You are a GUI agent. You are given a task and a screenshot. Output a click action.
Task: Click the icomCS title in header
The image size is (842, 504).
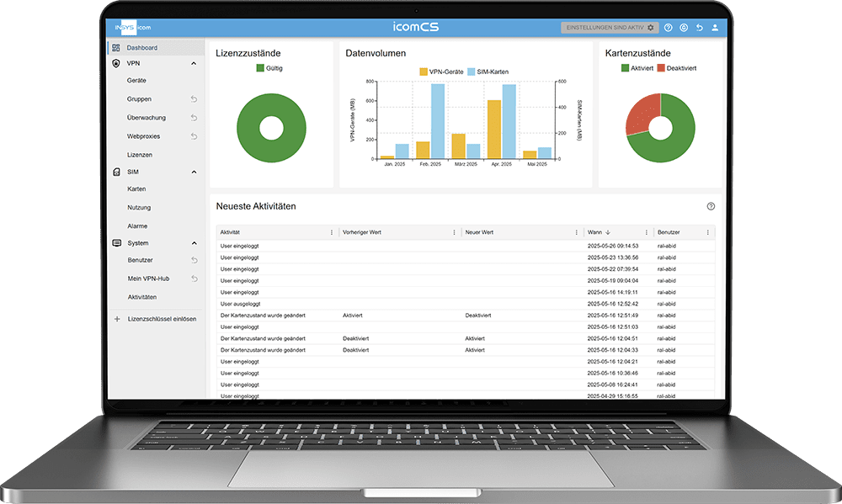[416, 27]
